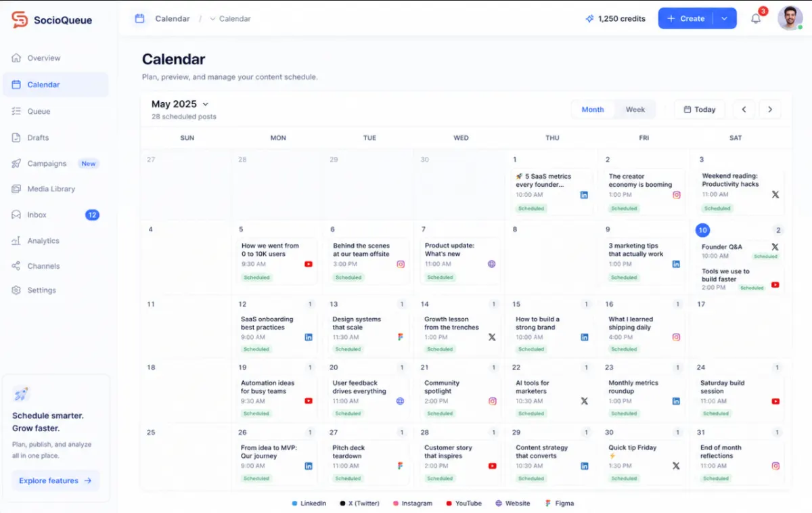Open Media Library in sidebar
This screenshot has width=812, height=513.
pos(55,189)
